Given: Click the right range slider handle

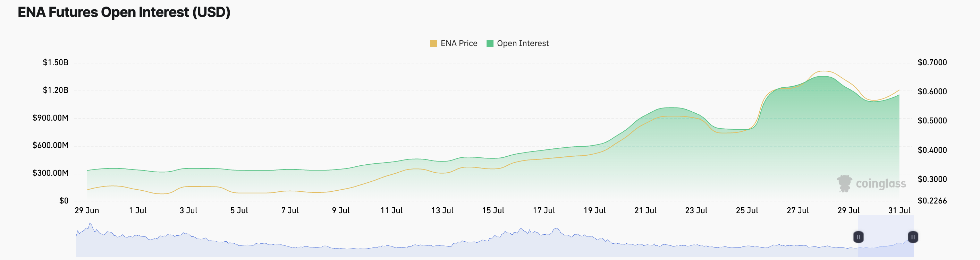Looking at the screenshot, I should [913, 237].
